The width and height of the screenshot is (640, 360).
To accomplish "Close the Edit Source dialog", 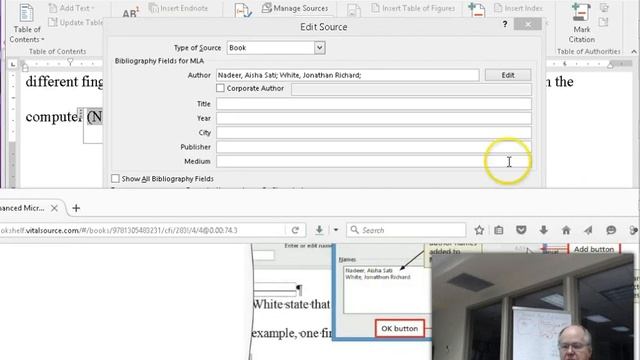I will pos(528,24).
